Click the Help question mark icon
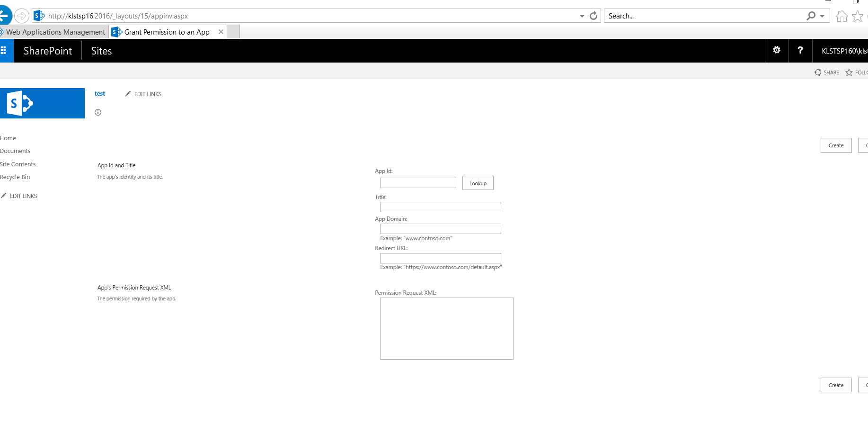Viewport: 868px width, 434px height. tap(800, 50)
